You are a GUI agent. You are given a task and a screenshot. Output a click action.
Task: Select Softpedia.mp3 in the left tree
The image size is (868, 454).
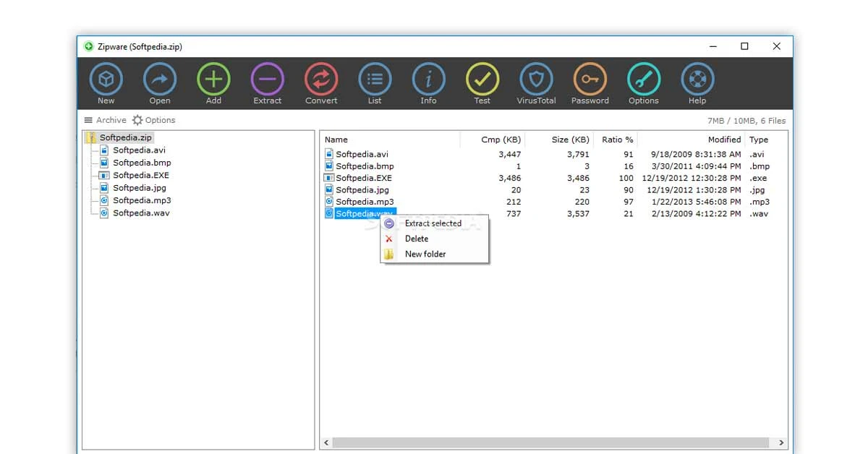[x=140, y=200]
